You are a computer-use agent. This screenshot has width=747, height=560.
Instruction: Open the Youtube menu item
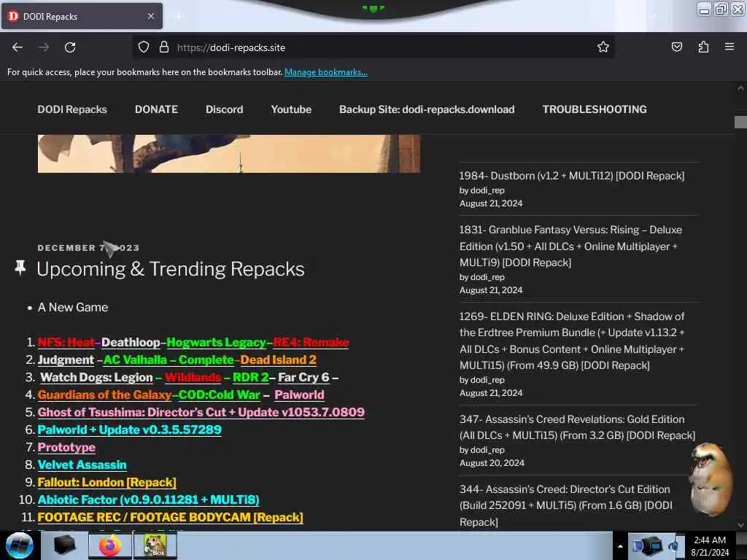pyautogui.click(x=291, y=109)
